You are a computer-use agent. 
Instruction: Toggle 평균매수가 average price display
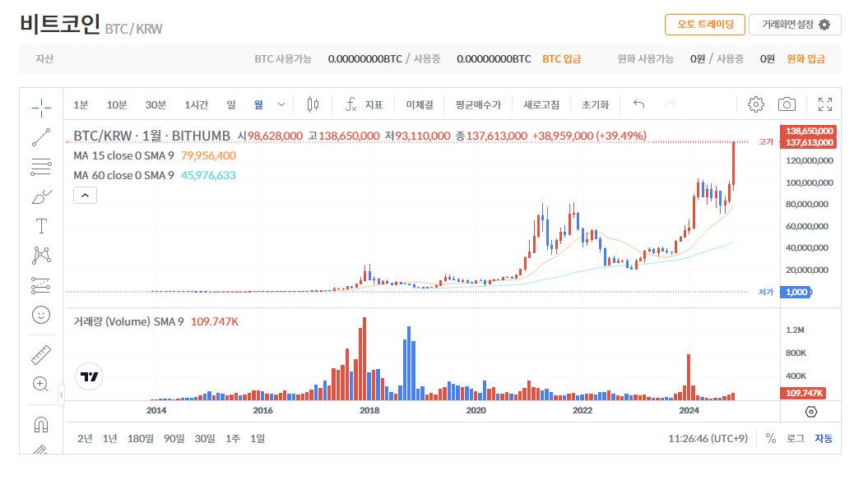478,104
